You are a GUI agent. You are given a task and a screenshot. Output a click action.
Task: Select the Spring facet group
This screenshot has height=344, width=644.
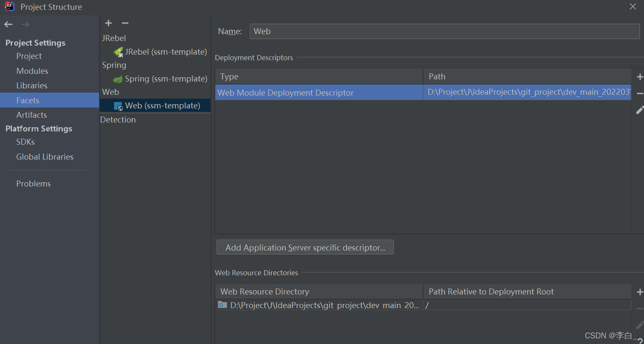(x=114, y=65)
